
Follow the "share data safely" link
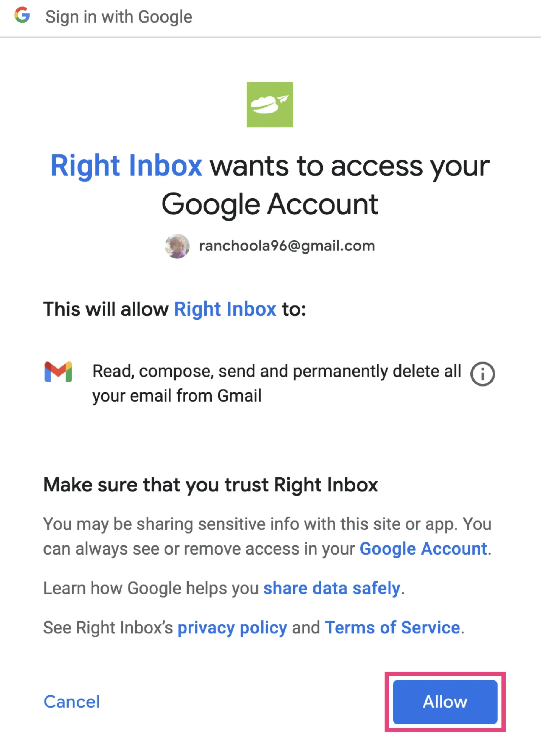click(332, 588)
